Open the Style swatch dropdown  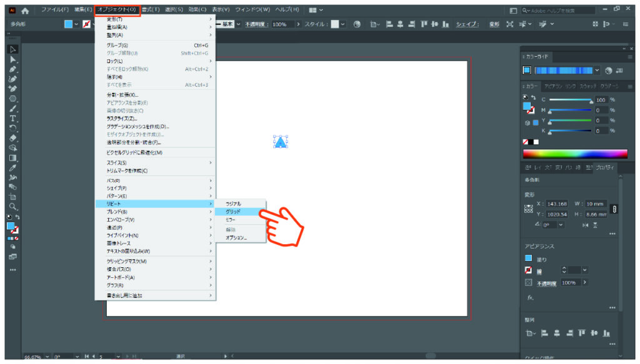[343, 24]
